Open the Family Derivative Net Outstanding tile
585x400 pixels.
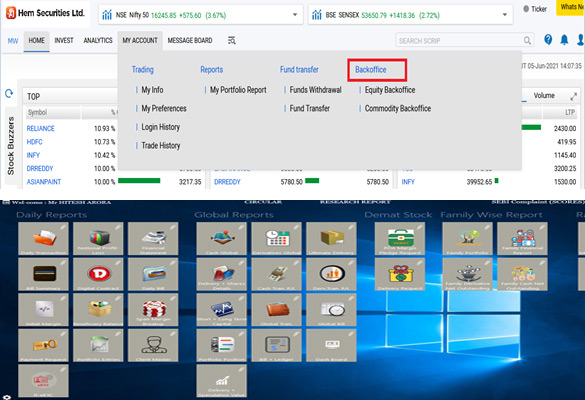[x=467, y=274]
